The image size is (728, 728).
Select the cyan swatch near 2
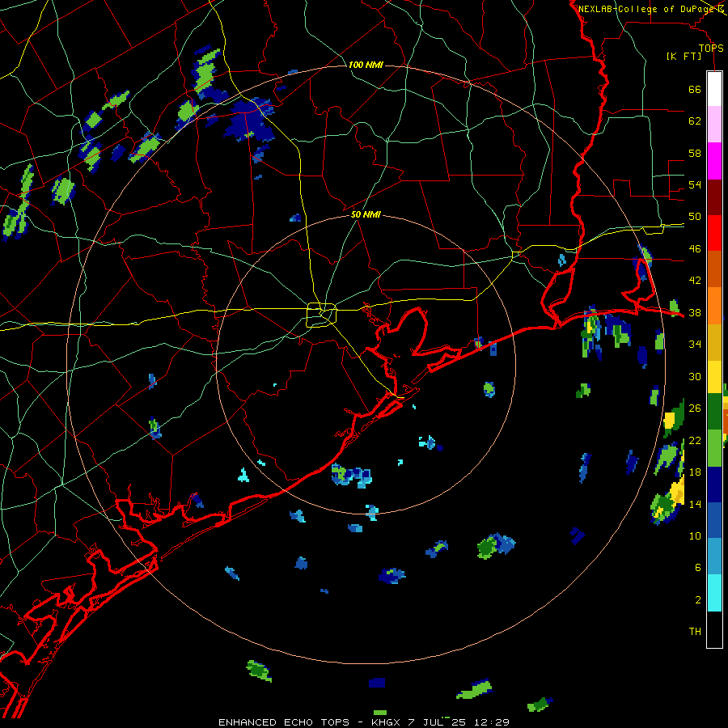tap(714, 593)
